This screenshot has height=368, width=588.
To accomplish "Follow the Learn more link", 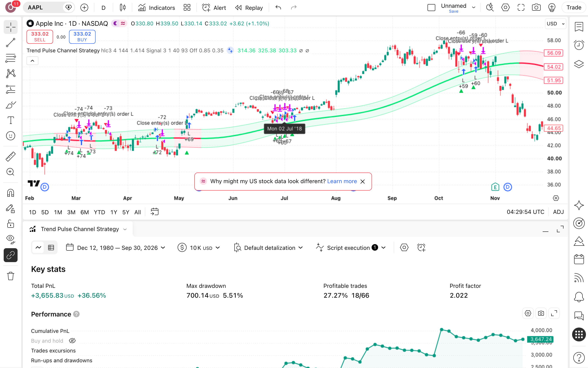I will [342, 181].
